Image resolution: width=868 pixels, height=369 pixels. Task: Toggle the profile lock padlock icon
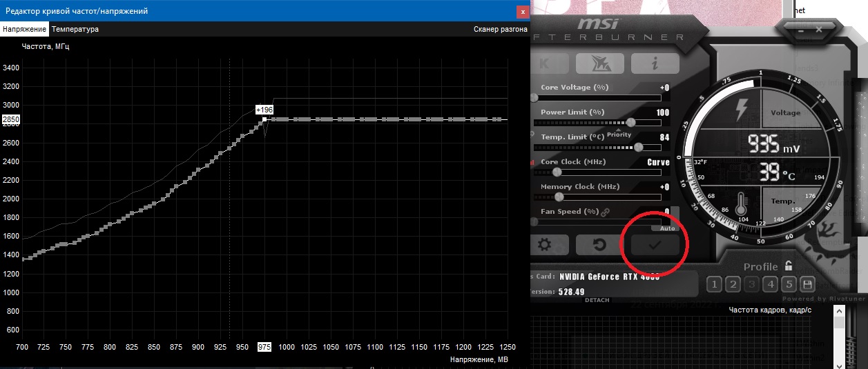pos(788,266)
